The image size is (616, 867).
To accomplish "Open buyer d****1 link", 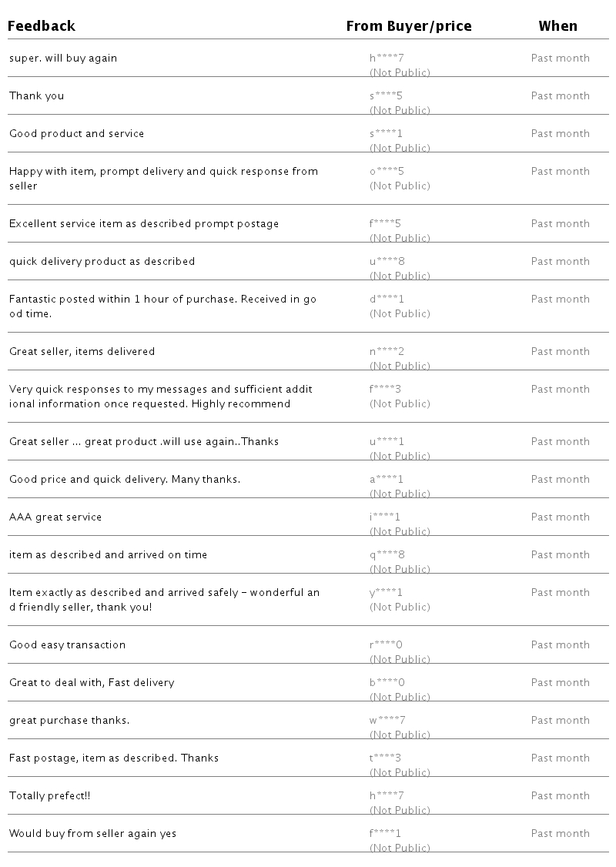I will tap(387, 300).
